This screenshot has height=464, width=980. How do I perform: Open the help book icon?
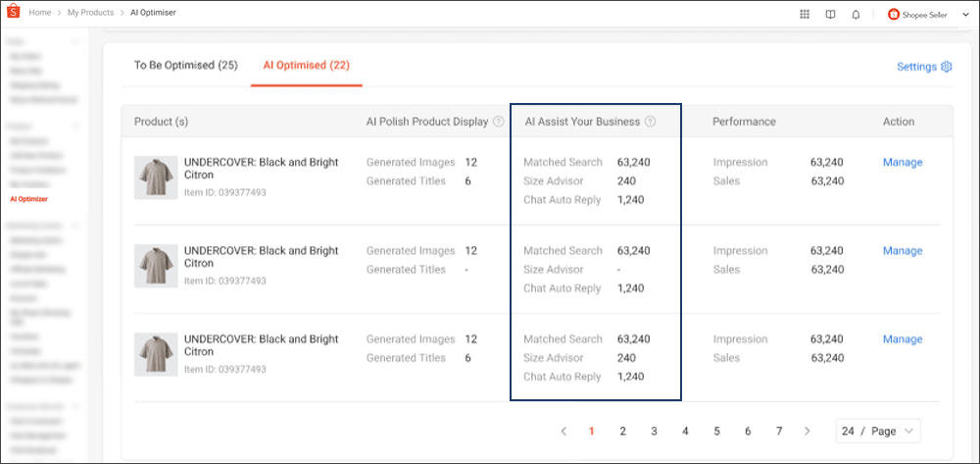(830, 14)
